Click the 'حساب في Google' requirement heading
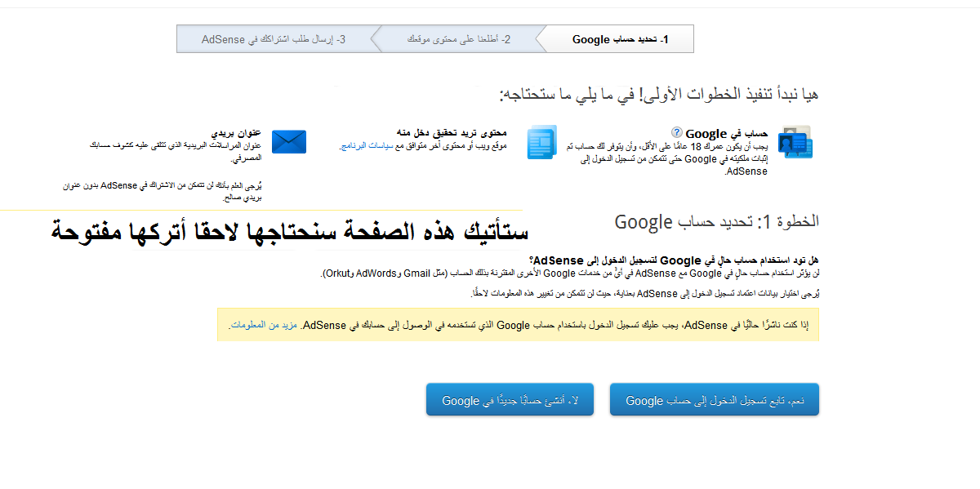Image resolution: width=980 pixels, height=489 pixels. coord(718,133)
